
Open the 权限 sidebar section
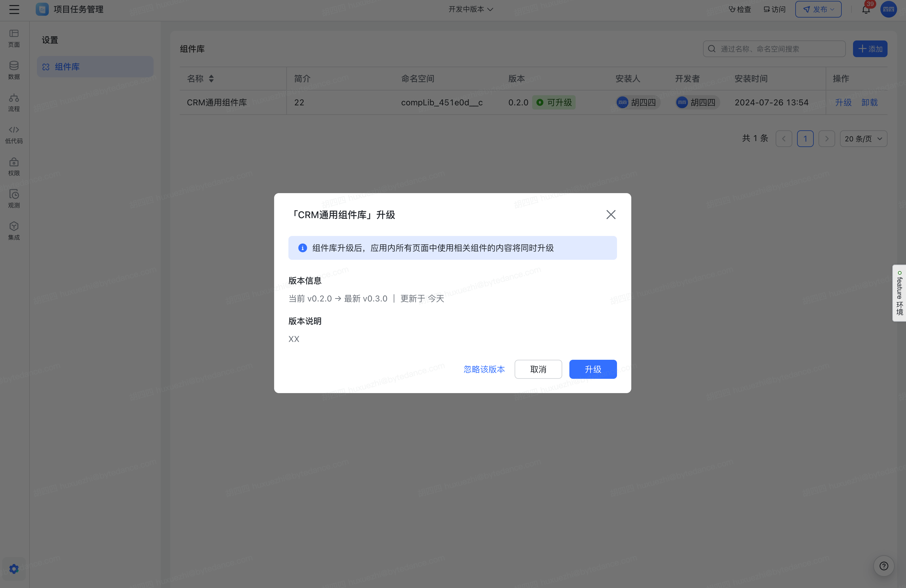pos(14,167)
